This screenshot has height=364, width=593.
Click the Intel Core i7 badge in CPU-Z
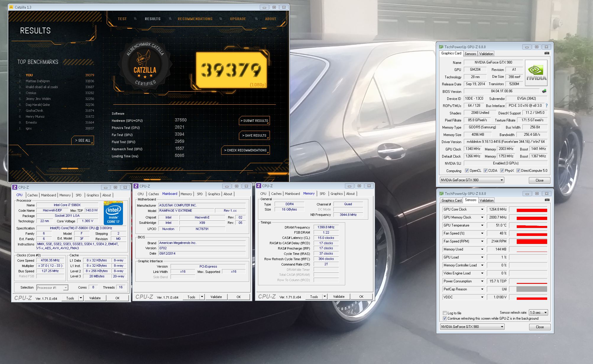coord(113,213)
